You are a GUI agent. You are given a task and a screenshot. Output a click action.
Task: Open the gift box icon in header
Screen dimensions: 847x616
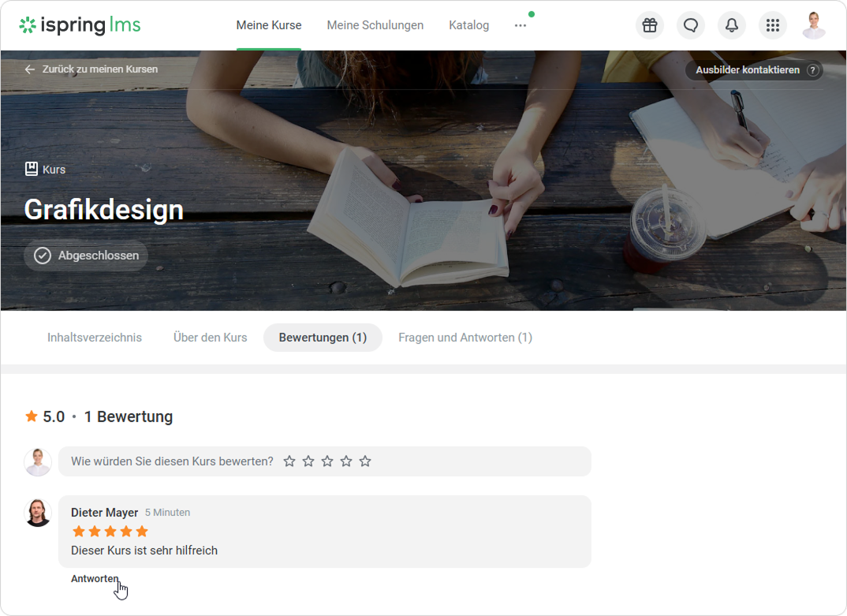click(x=649, y=25)
